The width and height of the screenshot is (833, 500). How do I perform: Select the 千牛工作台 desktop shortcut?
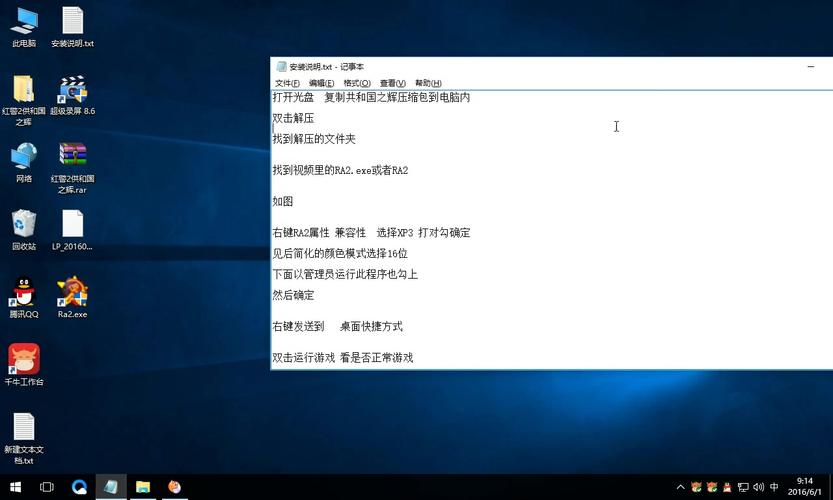pos(24,365)
